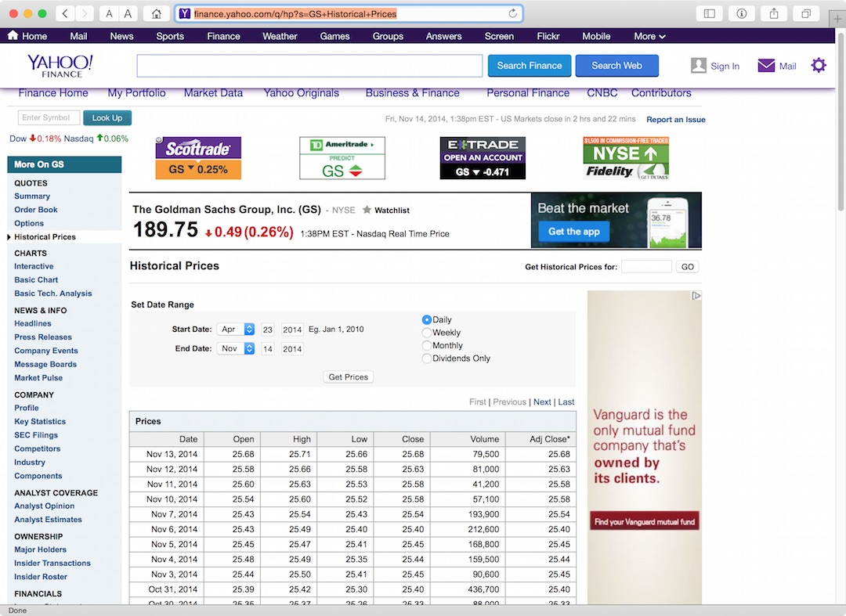846x616 pixels.
Task: Click GO next to Get Historical Prices
Action: click(688, 267)
